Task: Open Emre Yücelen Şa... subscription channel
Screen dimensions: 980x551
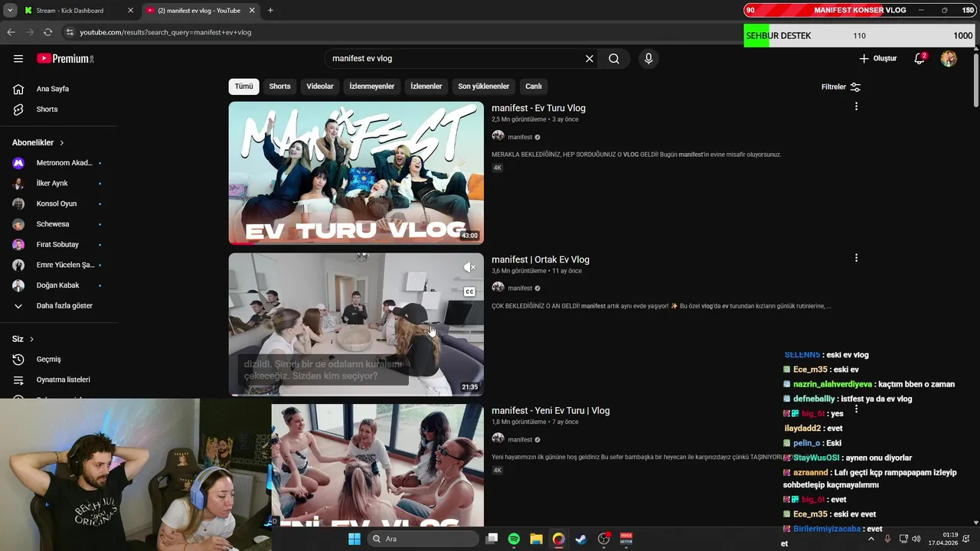Action: click(57, 265)
